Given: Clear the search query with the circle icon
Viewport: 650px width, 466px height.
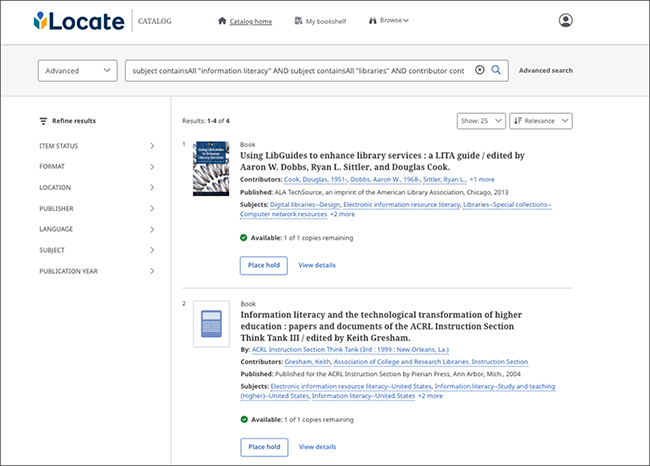Looking at the screenshot, I should (x=480, y=70).
